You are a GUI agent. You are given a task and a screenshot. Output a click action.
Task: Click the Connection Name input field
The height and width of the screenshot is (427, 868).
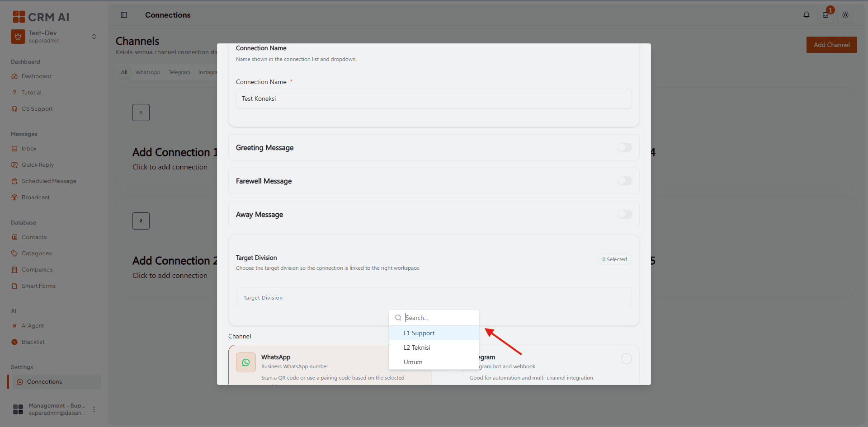pyautogui.click(x=434, y=99)
